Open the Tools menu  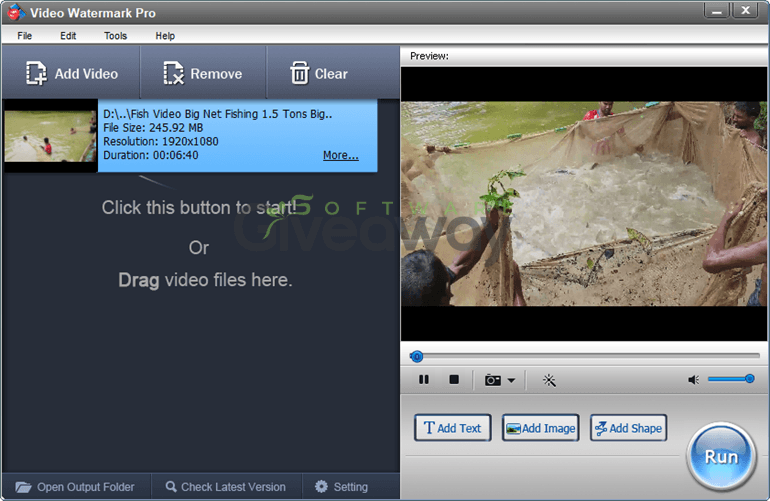(x=115, y=36)
